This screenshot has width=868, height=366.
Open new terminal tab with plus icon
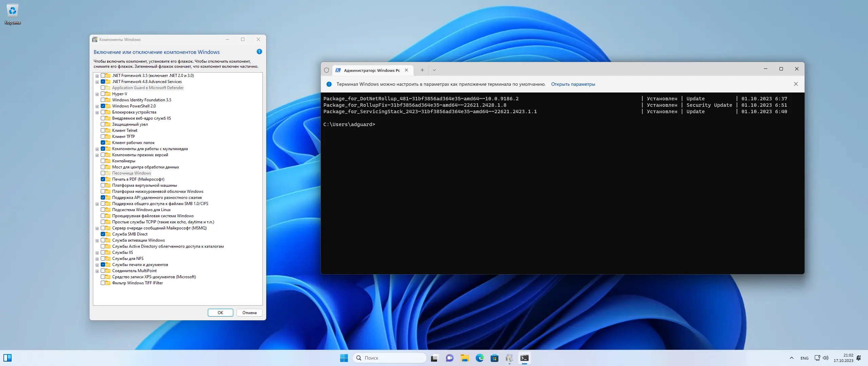[422, 70]
